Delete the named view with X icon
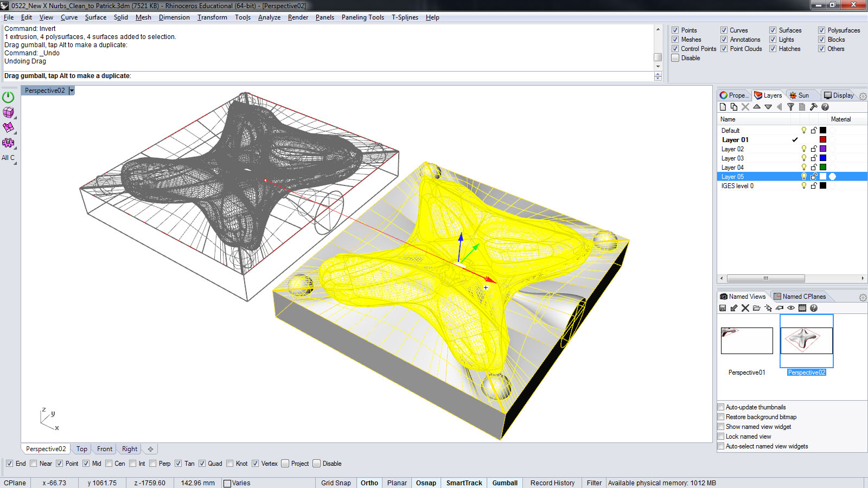The height and width of the screenshot is (488, 868). point(745,308)
